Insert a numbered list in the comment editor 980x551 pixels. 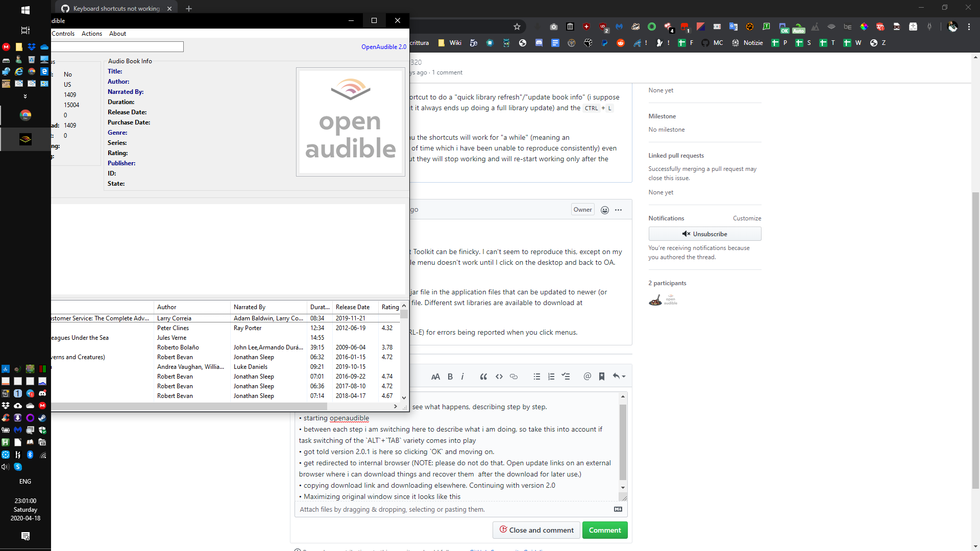[x=551, y=377]
